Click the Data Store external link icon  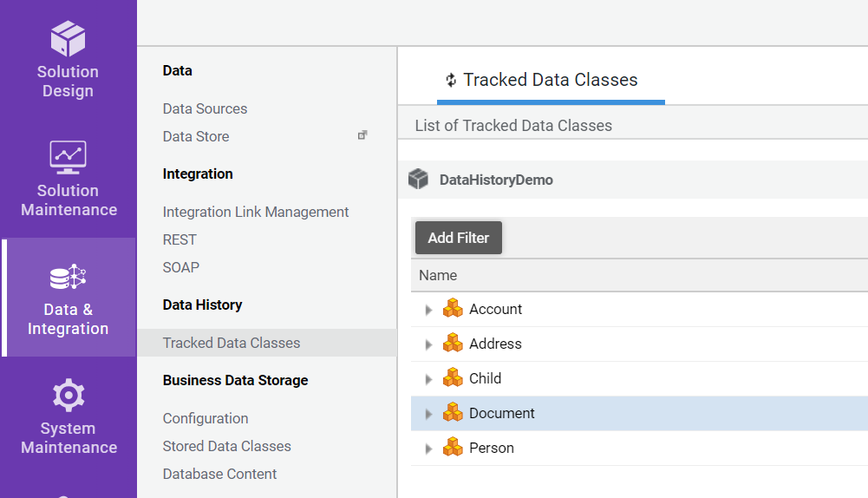tap(362, 135)
